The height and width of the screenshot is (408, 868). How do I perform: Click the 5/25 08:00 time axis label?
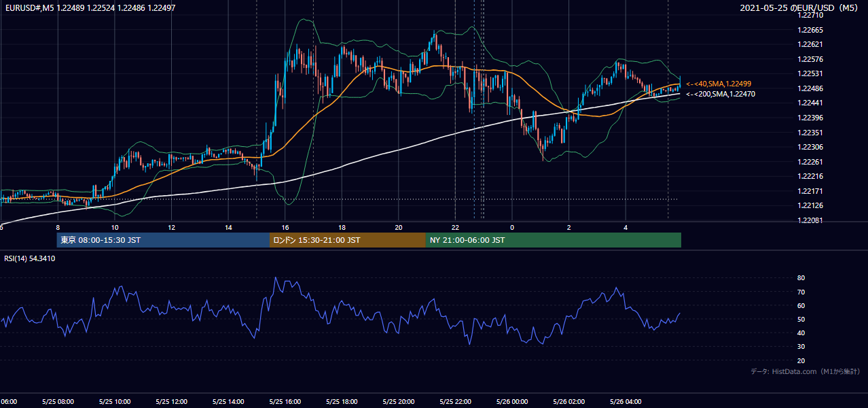click(x=58, y=402)
